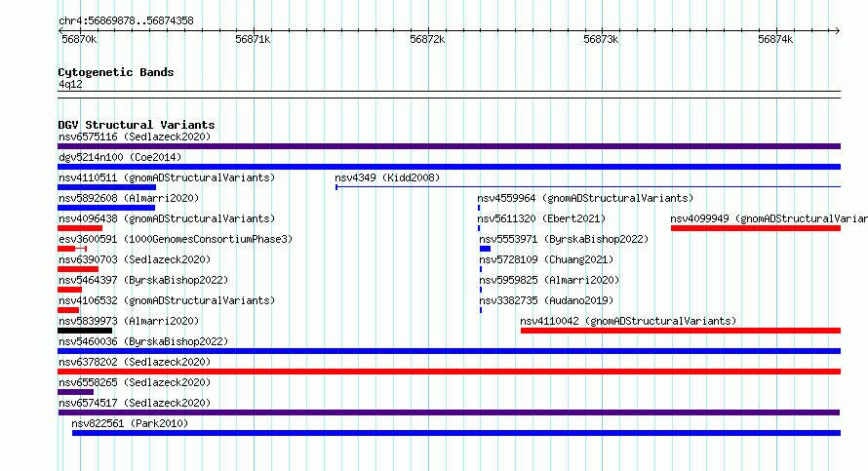The image size is (868, 471).
Task: Click the 4q12 band bar
Action: [x=449, y=95]
